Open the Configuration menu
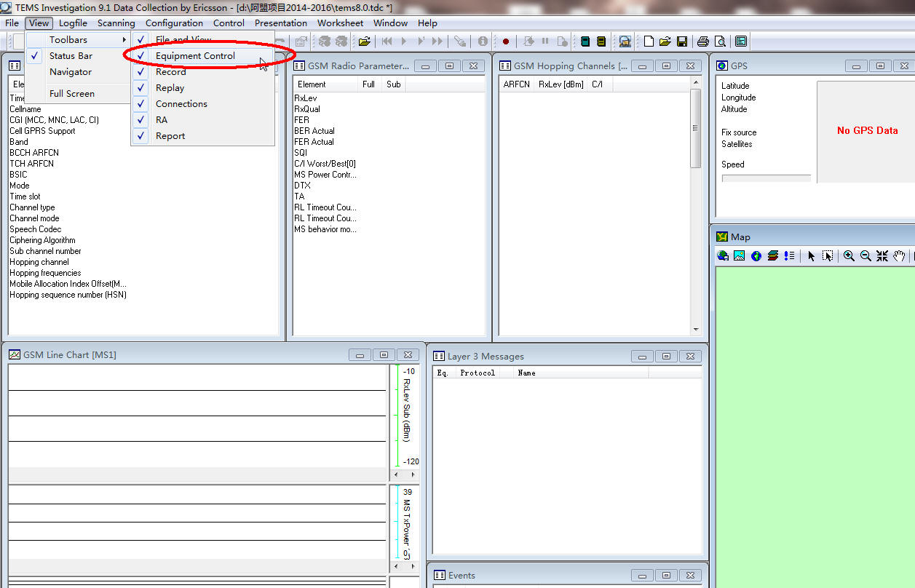This screenshot has height=588, width=915. click(x=174, y=23)
